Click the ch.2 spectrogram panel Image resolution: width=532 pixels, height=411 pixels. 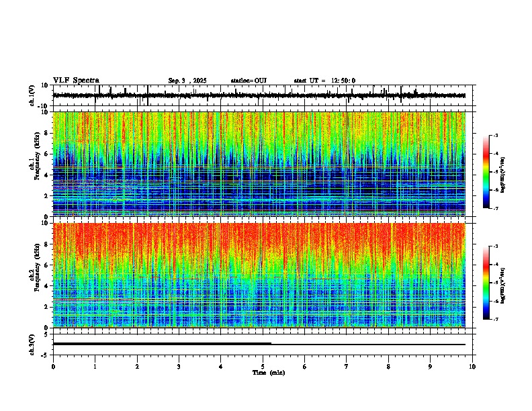pyautogui.click(x=259, y=275)
